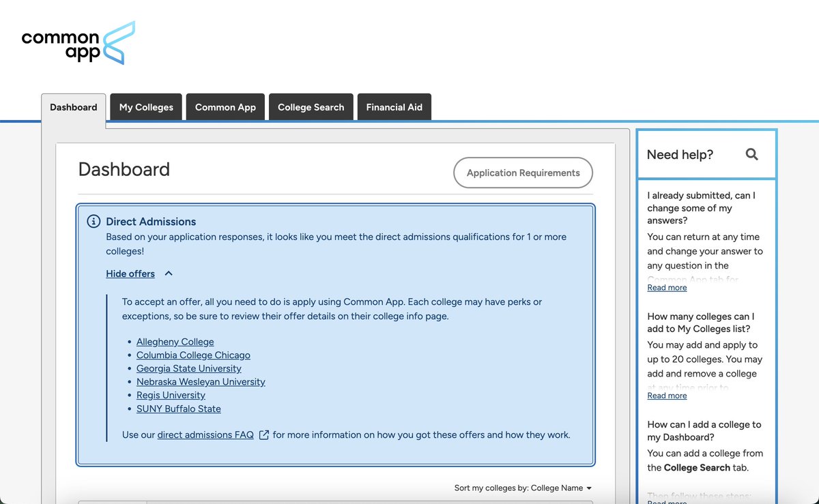Click the Need help? heading
The height and width of the screenshot is (504, 819).
coord(680,155)
